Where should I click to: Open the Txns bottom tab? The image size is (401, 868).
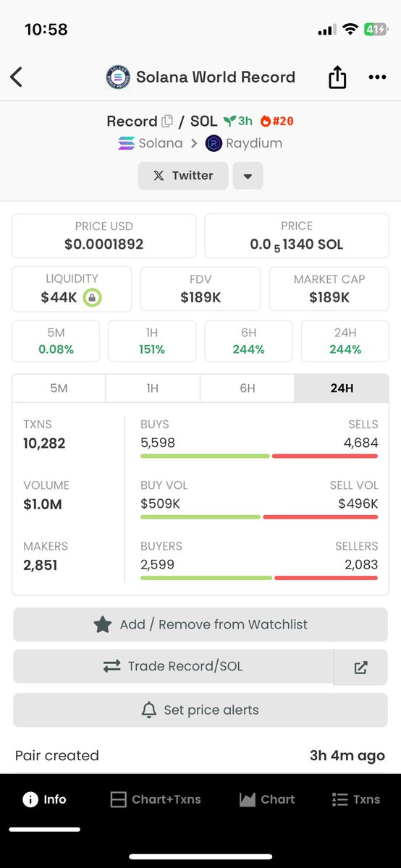(x=356, y=799)
